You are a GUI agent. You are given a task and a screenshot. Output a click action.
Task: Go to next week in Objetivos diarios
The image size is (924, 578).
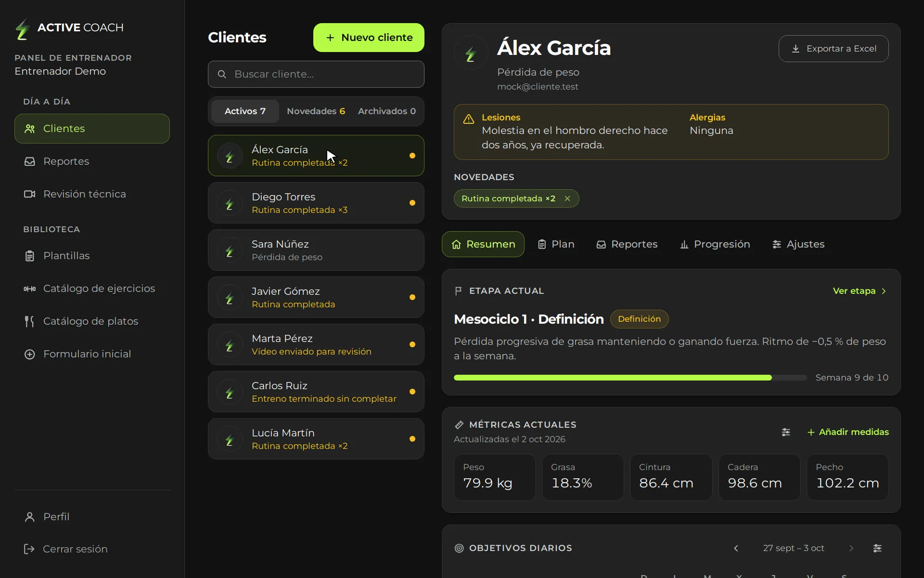point(851,548)
